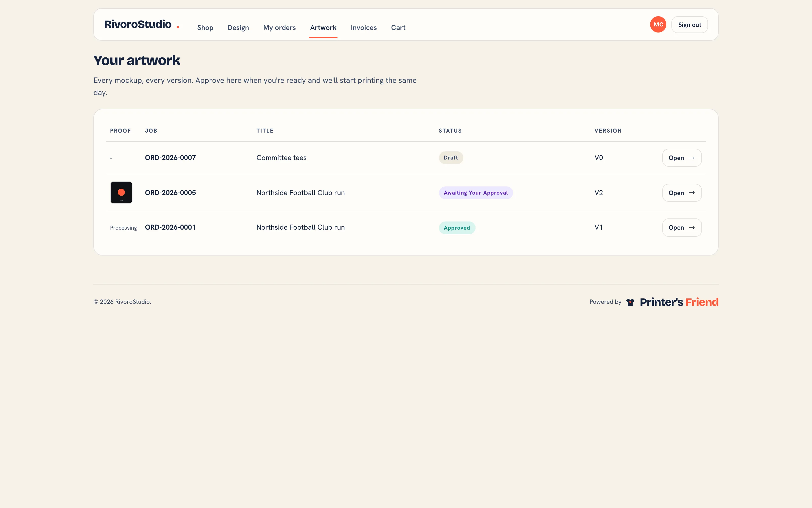Click job number ORD-2026-0007
Screen dimensions: 812x508
click(171, 157)
